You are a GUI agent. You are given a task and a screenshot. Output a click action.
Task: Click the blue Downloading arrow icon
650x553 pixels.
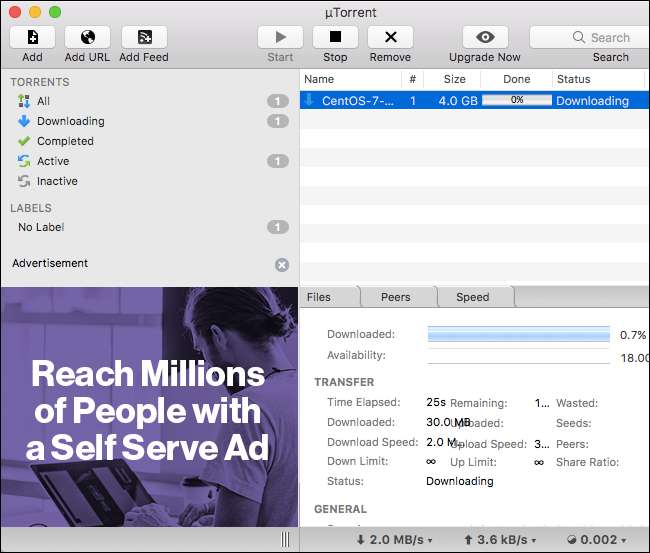tap(24, 121)
